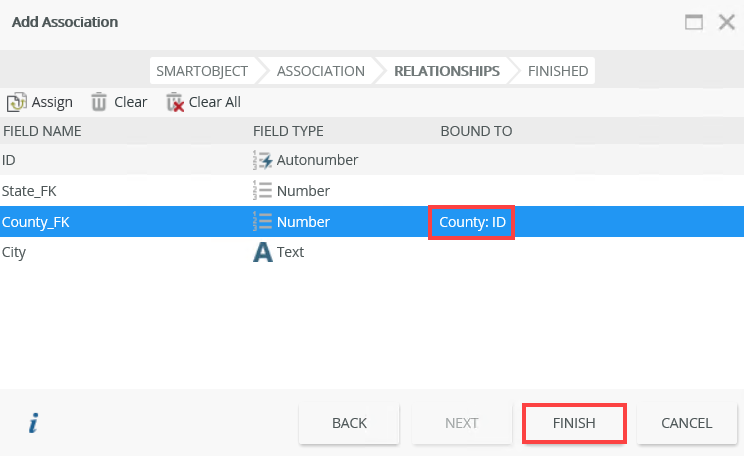Viewport: 744px width, 456px height.
Task: Maximize the Add Association dialog
Action: [x=694, y=22]
